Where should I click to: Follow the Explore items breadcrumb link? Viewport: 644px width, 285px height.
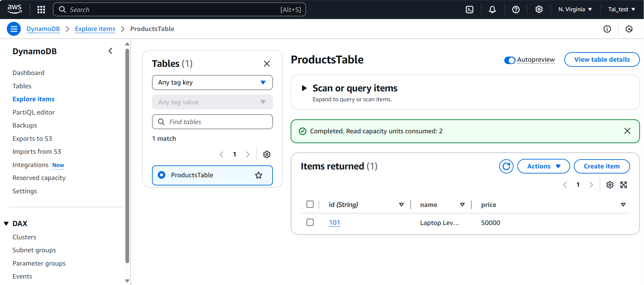(x=95, y=29)
